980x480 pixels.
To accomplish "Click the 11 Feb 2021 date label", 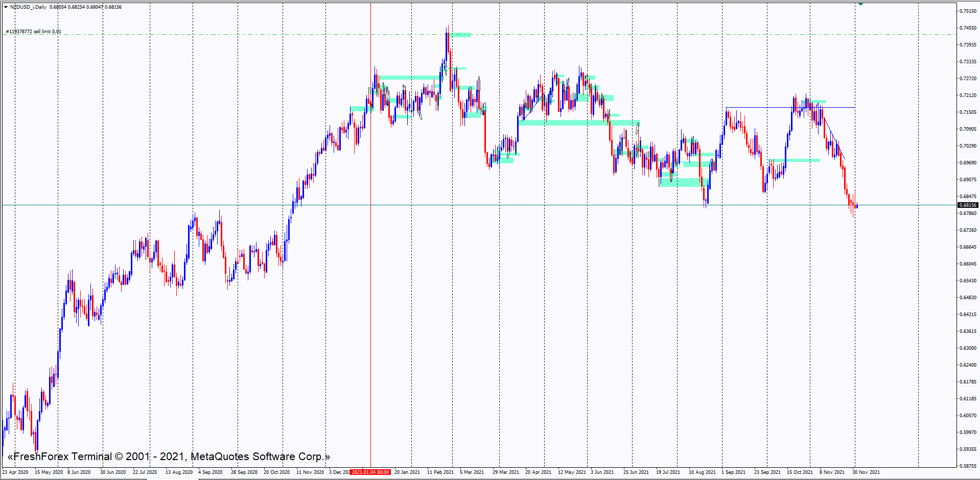I will click(440, 472).
